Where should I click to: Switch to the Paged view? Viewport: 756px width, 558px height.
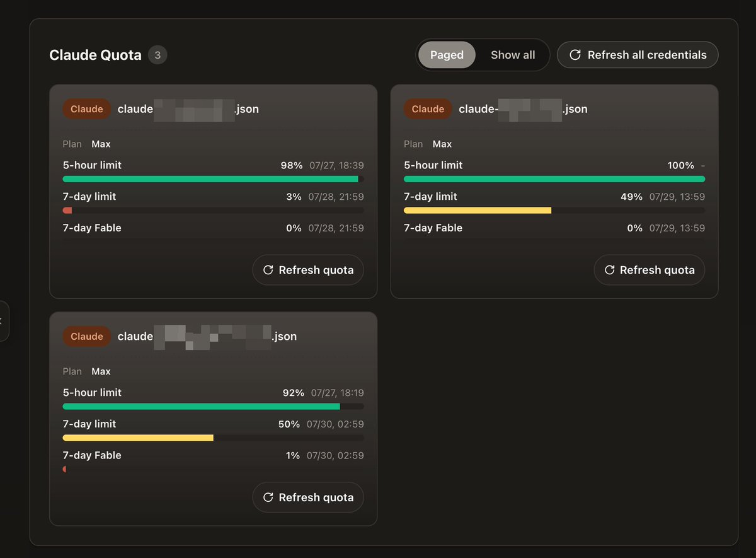click(447, 55)
